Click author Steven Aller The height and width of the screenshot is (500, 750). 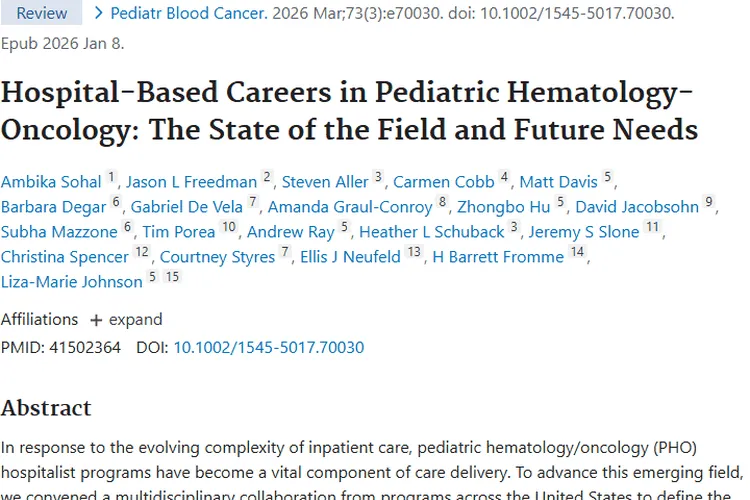(x=325, y=182)
